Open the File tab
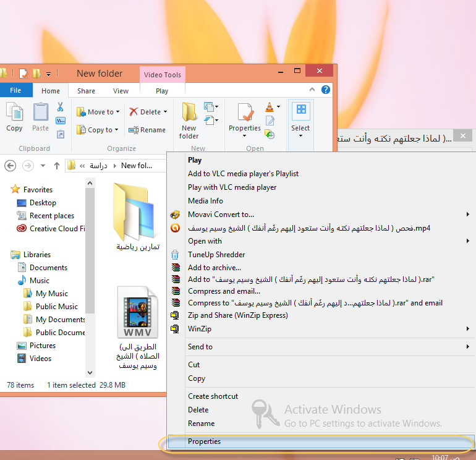Screen dimensions: 476x460 (x=15, y=91)
